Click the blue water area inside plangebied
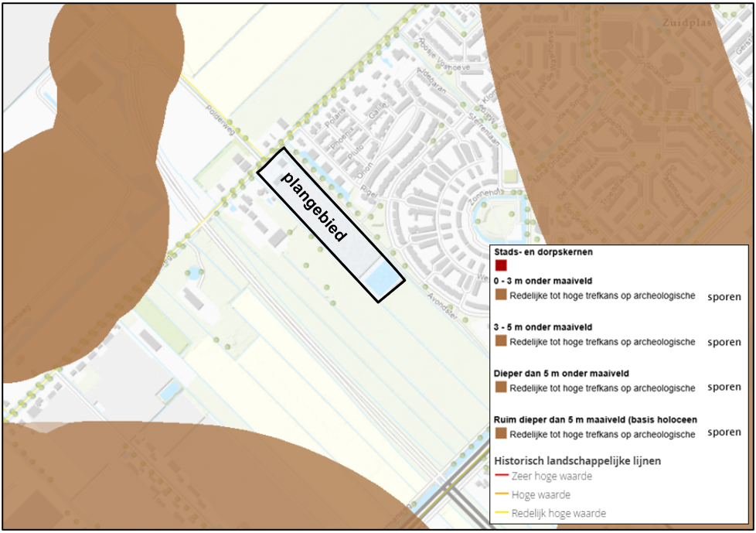This screenshot has height=533, width=756. [x=380, y=280]
